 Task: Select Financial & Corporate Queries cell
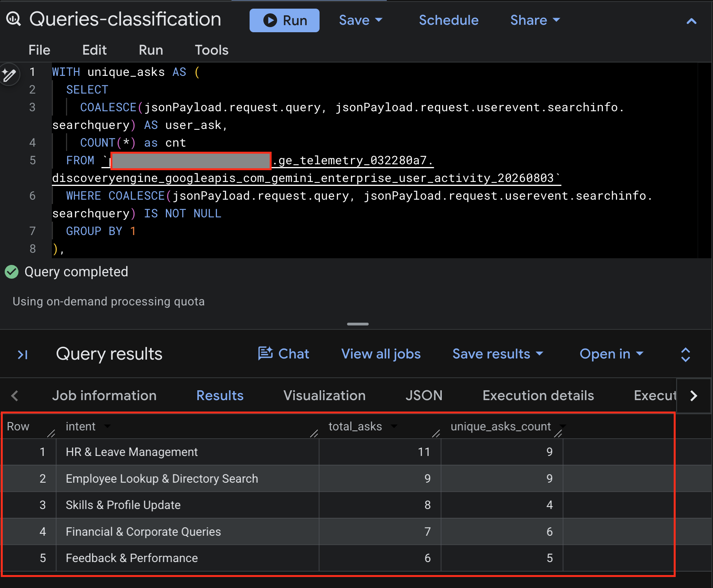tap(187, 531)
